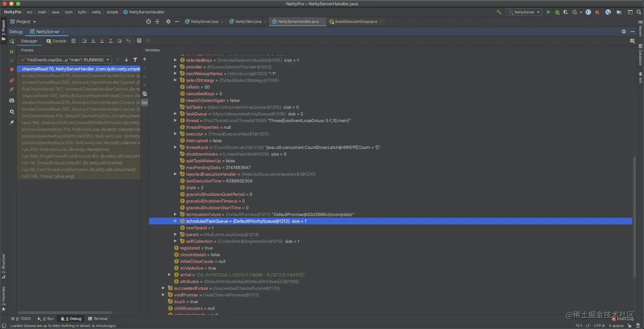Open the Run tool window tab

pos(46,319)
